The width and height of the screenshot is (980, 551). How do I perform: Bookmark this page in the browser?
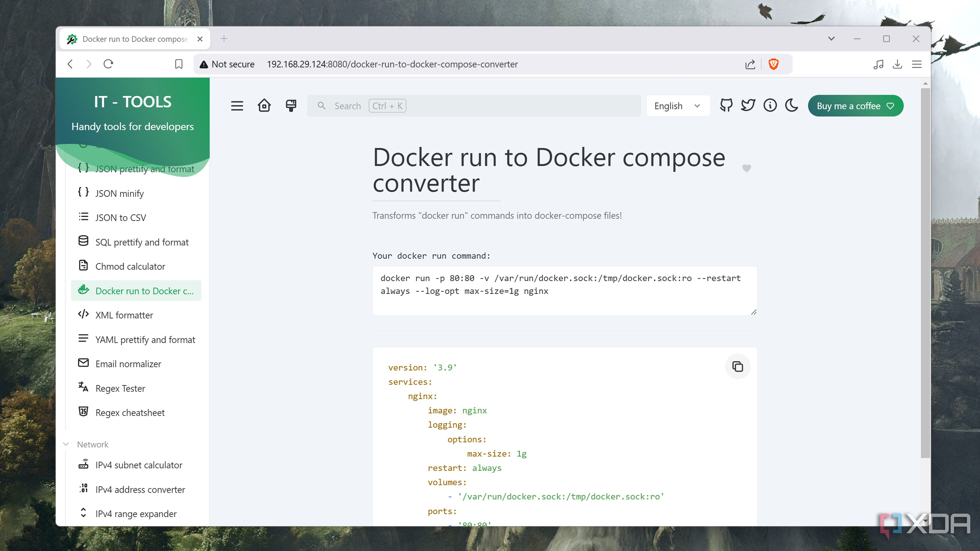[178, 64]
